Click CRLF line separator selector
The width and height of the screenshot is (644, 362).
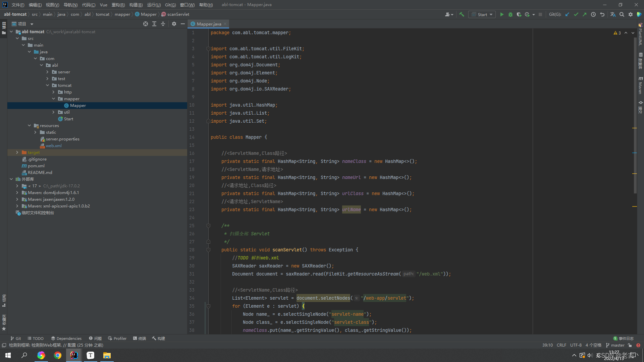(561, 345)
